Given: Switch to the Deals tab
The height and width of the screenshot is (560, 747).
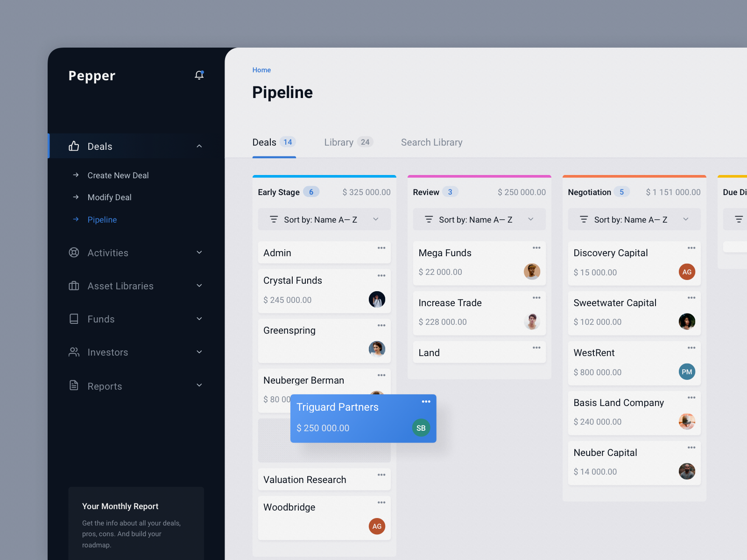Looking at the screenshot, I should 274,142.
